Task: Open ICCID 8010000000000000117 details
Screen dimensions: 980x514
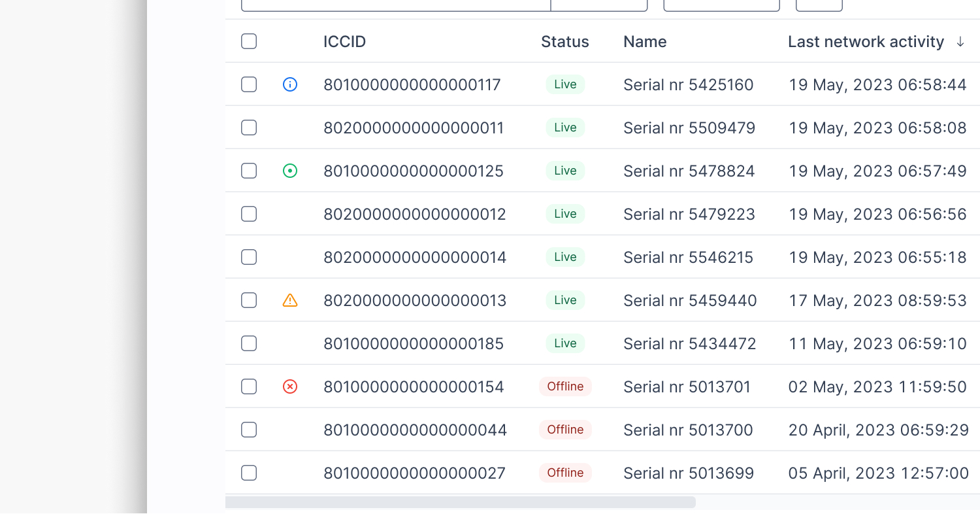Action: tap(412, 84)
